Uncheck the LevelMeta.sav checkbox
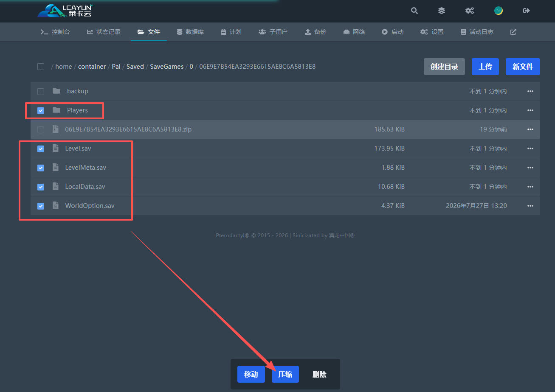555x392 pixels. coord(41,168)
